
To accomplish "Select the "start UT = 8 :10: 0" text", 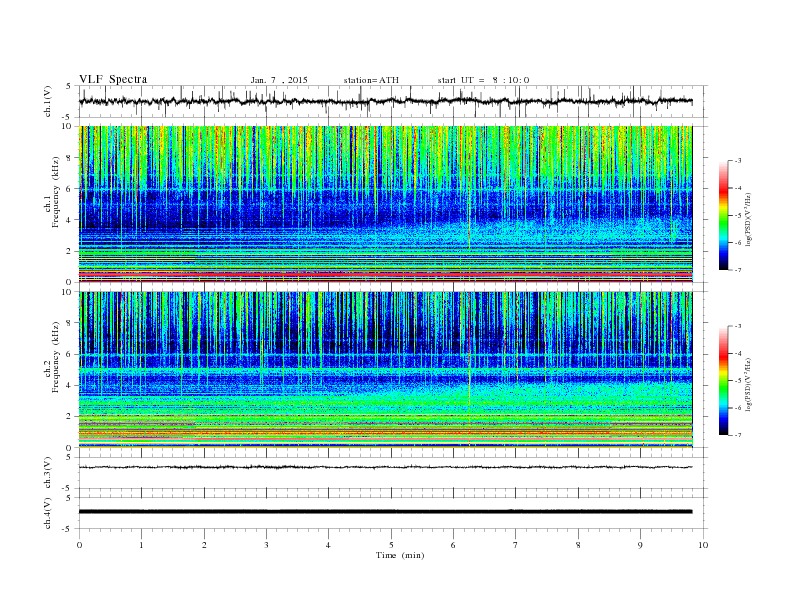I will (x=483, y=80).
